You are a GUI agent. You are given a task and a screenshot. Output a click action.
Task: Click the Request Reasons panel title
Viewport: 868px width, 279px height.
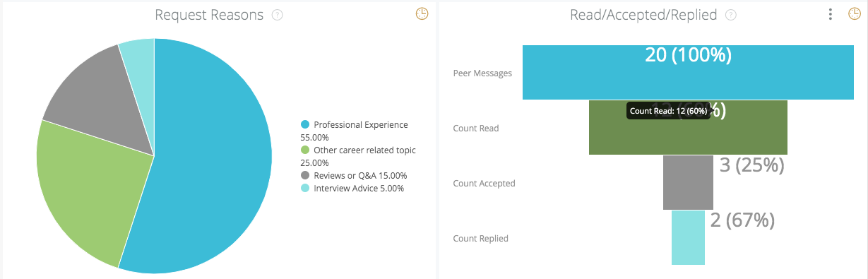pyautogui.click(x=209, y=15)
